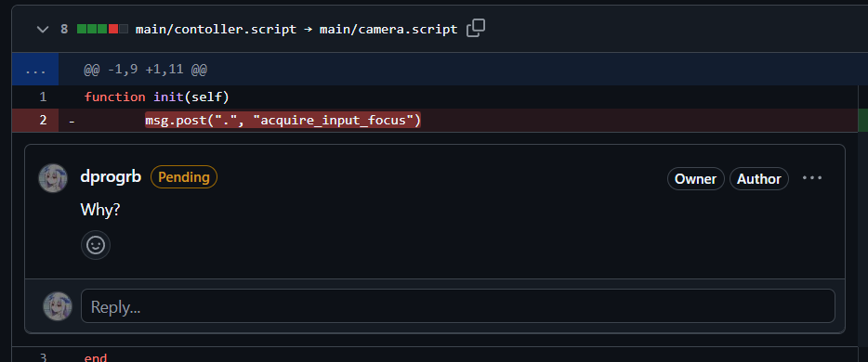Viewport: 868px width, 362px height.
Task: Click the diffstat colored squares indicator
Action: pos(102,30)
